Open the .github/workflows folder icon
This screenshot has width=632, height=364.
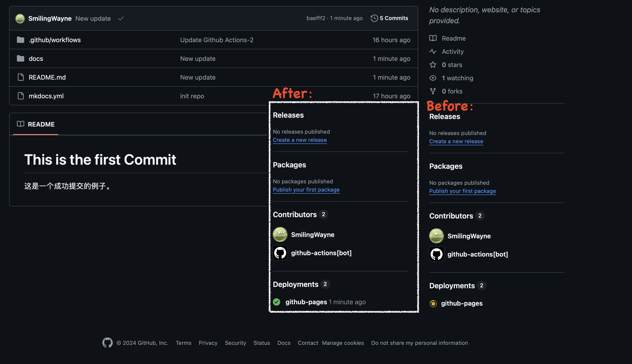tap(21, 40)
